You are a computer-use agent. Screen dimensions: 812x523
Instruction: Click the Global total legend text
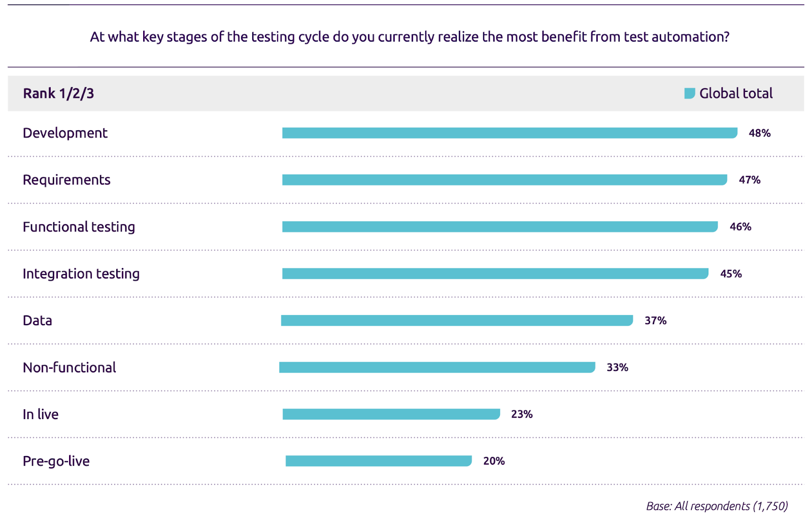[x=736, y=93]
